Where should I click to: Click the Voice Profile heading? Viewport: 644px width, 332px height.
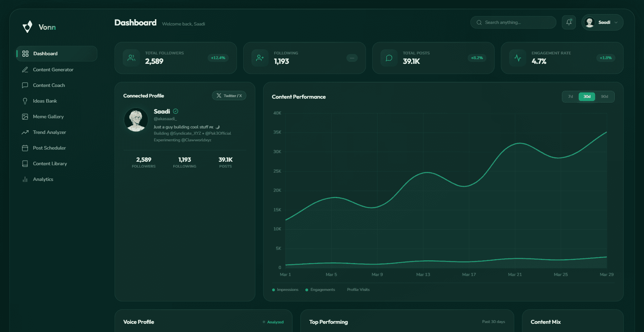click(x=139, y=322)
